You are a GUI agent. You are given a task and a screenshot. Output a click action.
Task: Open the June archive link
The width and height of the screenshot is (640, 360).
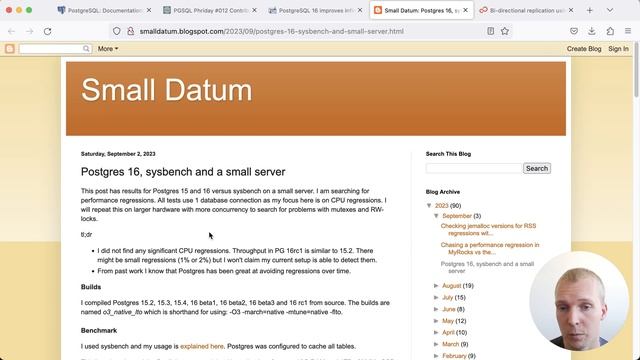coord(449,309)
